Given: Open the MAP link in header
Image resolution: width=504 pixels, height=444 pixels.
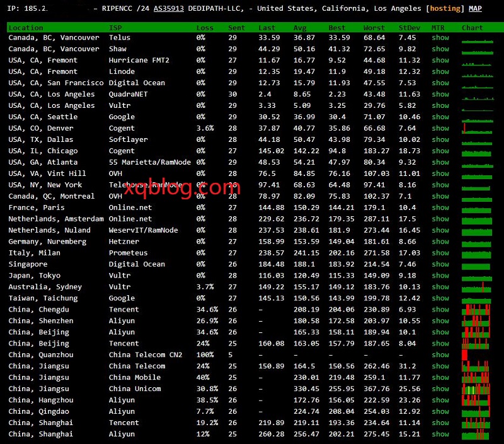Looking at the screenshot, I should tap(475, 8).
